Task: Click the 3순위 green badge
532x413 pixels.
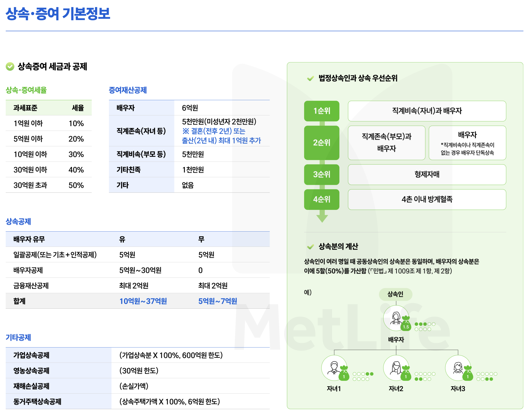Action: point(322,174)
